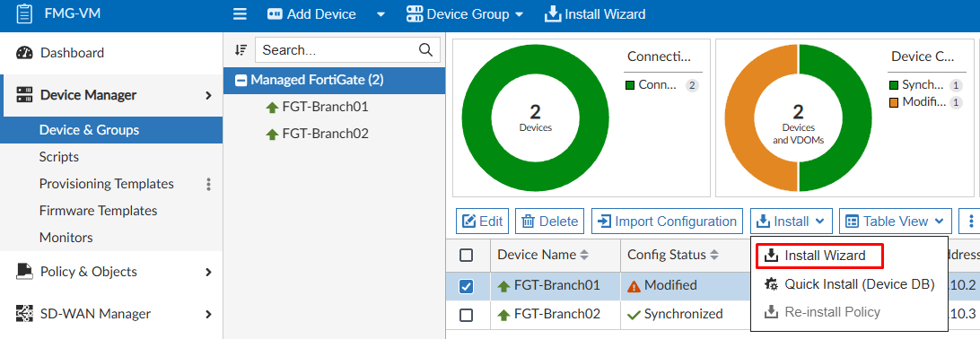
Task: Open the Install dropdown button
Action: tap(792, 221)
